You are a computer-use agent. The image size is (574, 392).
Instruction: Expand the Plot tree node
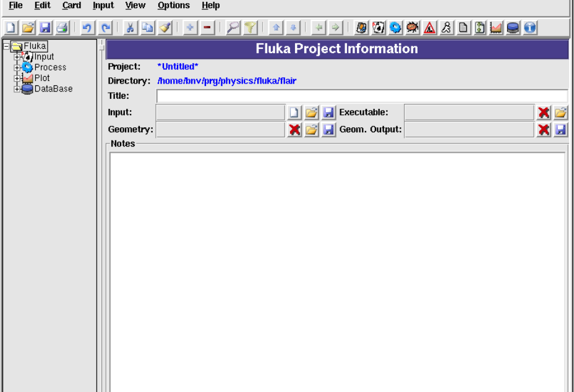[17, 79]
